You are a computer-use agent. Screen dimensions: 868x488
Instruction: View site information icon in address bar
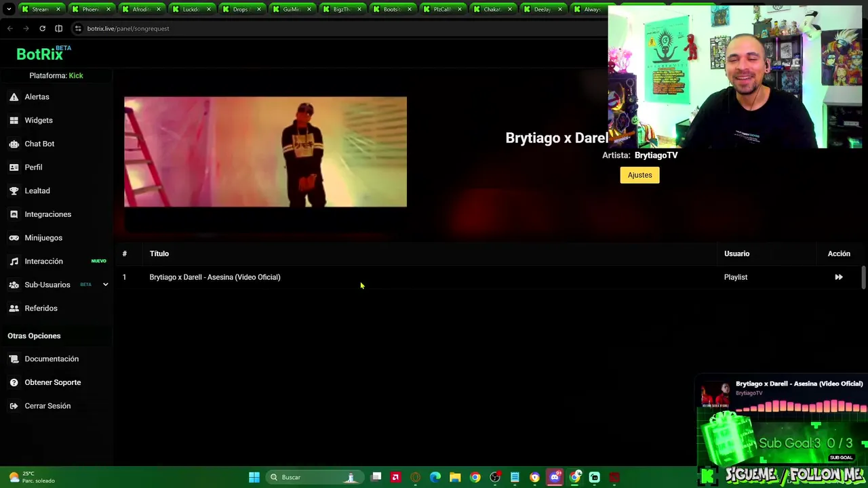(78, 28)
